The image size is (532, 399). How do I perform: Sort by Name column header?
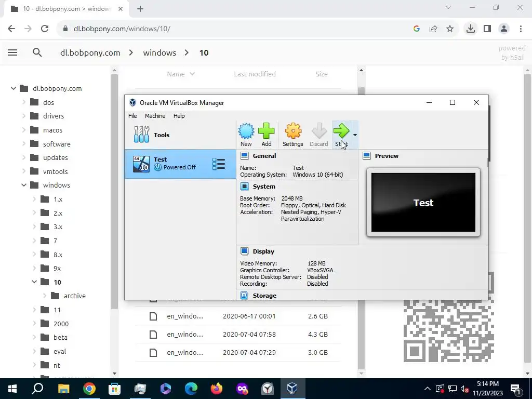tap(180, 74)
